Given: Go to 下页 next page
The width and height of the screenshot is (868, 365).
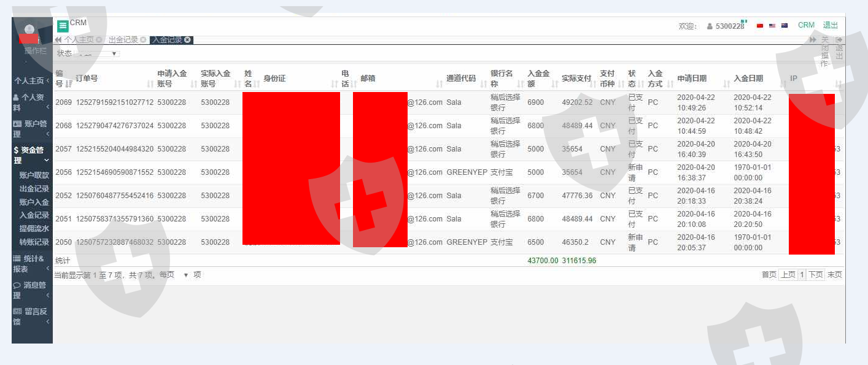Looking at the screenshot, I should point(815,275).
